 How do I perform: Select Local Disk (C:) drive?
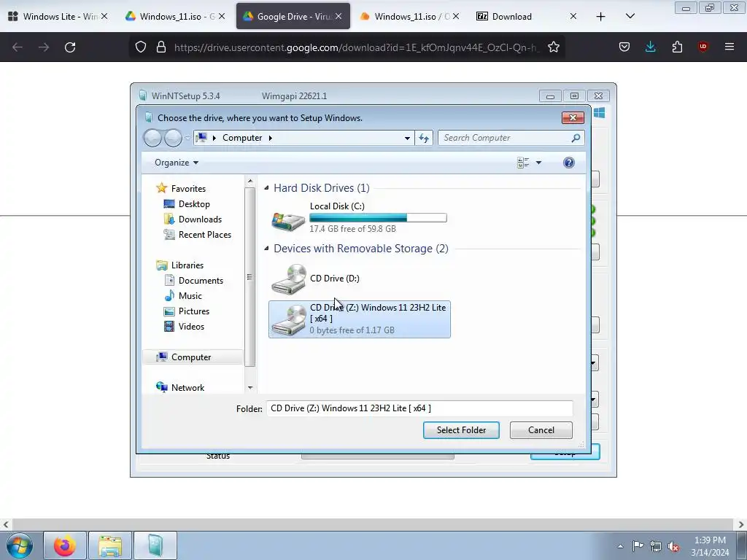359,217
